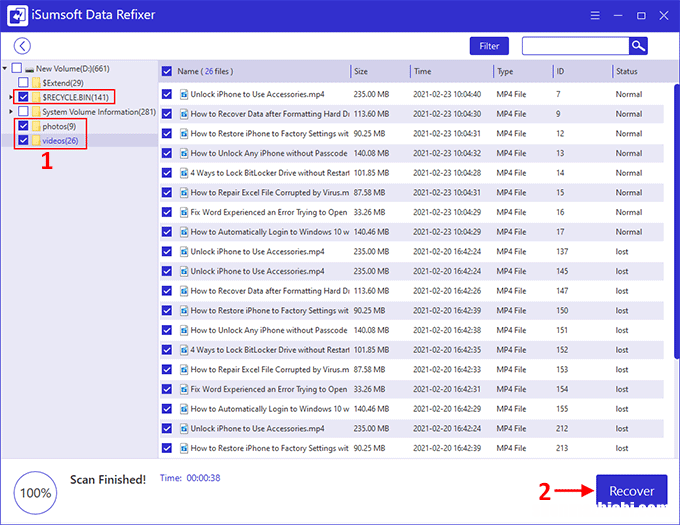
Task: Click the 140.46 MB size of ID 17
Action: click(371, 232)
